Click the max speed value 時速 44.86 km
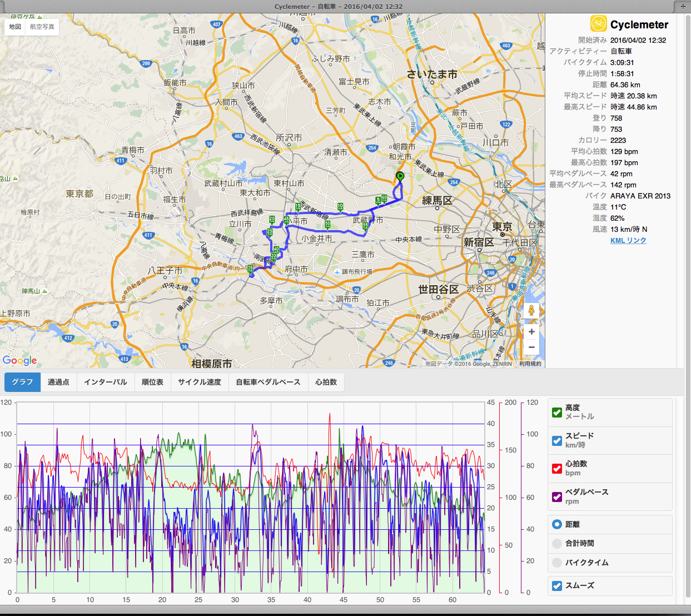The image size is (691, 616). [x=634, y=107]
